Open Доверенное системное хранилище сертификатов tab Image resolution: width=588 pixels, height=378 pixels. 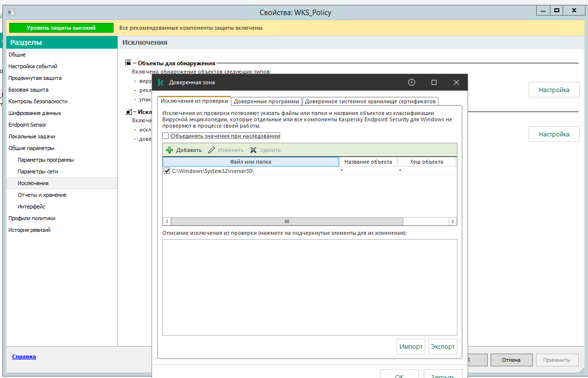(x=370, y=101)
